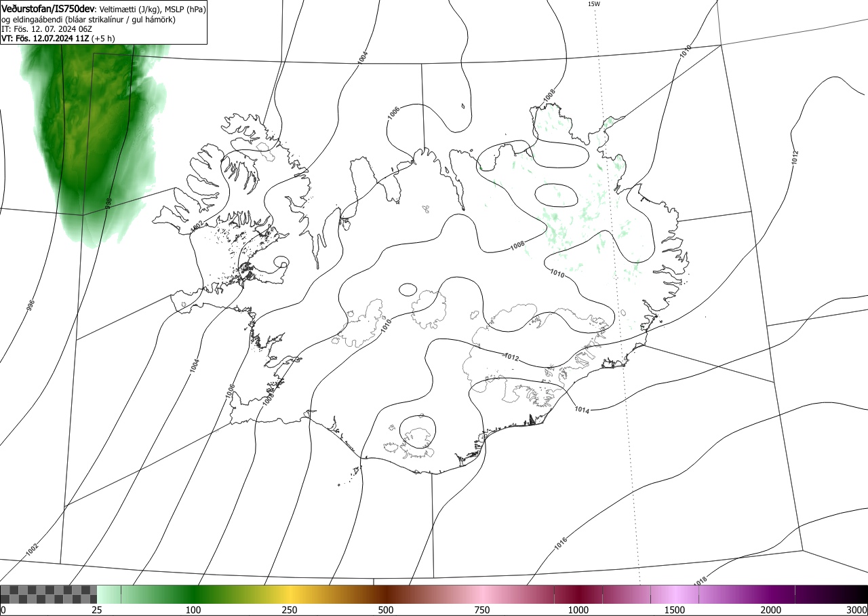Click the checkered section of the color scale

coord(48,594)
